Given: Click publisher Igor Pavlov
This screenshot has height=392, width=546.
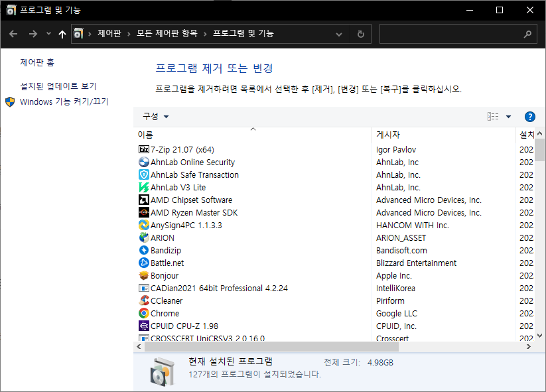Looking at the screenshot, I should tap(396, 150).
